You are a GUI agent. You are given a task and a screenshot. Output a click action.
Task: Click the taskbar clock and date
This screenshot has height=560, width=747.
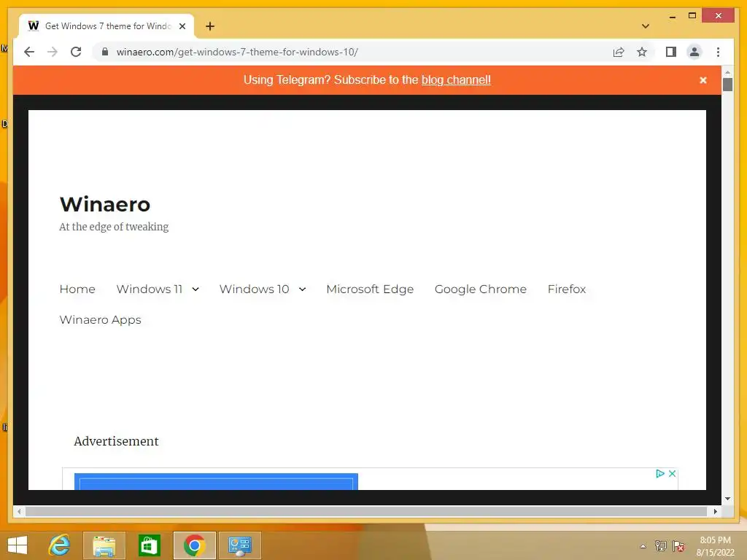pyautogui.click(x=715, y=546)
